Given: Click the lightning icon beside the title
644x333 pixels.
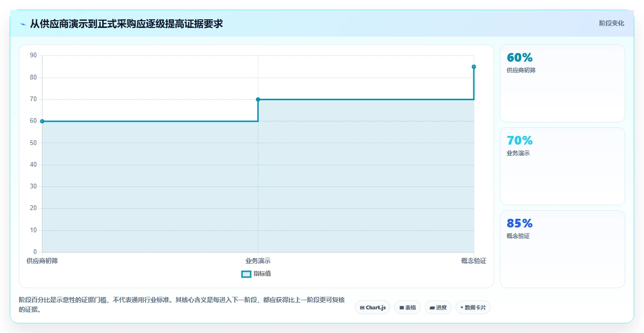Looking at the screenshot, I should point(23,24).
